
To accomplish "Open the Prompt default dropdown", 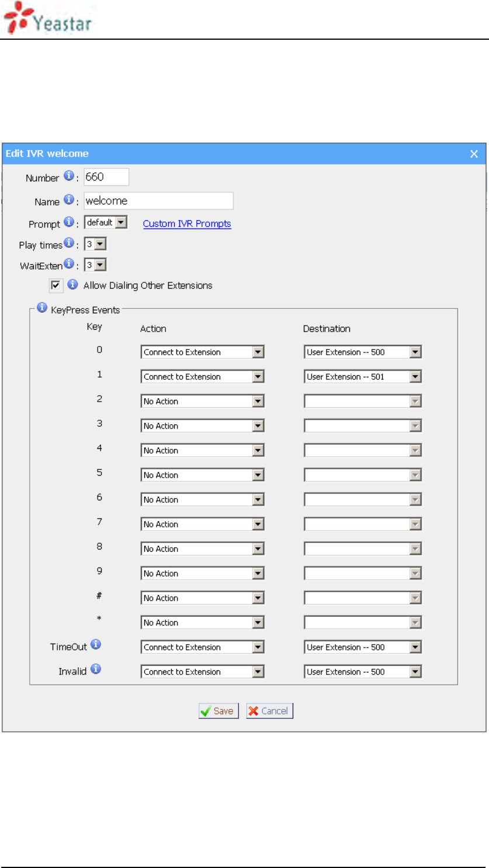I will coord(121,223).
